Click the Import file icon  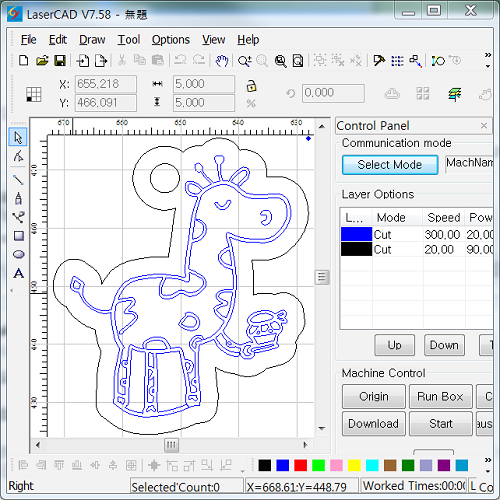click(83, 61)
